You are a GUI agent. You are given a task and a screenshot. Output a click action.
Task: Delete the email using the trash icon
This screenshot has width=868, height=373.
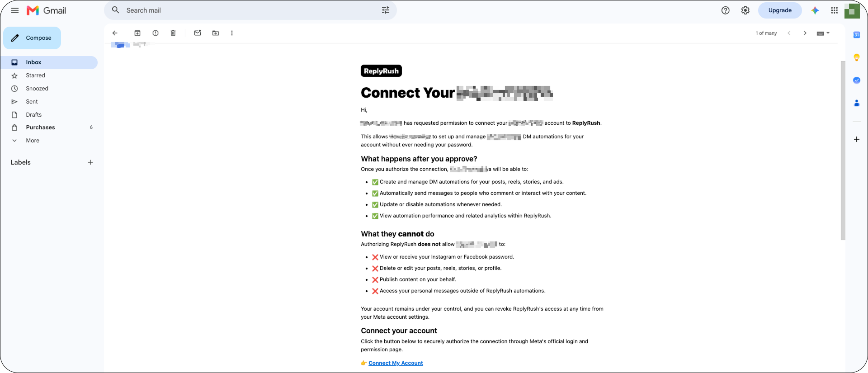pos(173,33)
